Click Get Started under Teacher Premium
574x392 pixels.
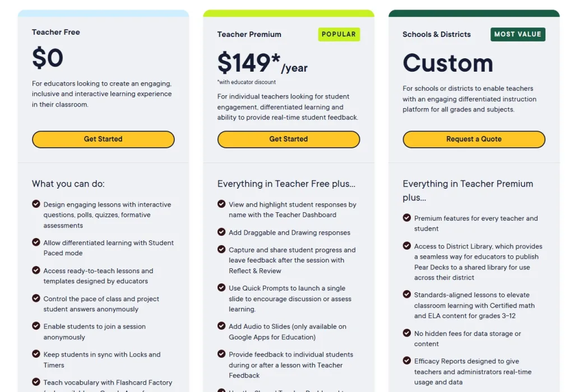[x=288, y=139]
